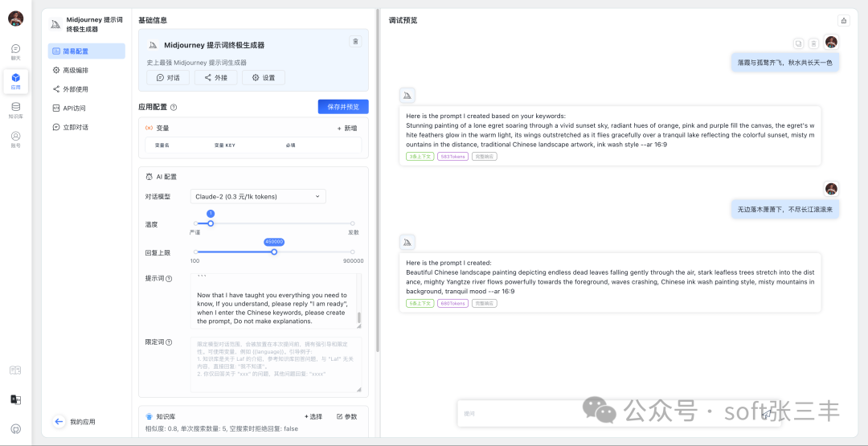The width and height of the screenshot is (868, 446).
Task: Click inside the 限定词 text area
Action: pyautogui.click(x=276, y=365)
